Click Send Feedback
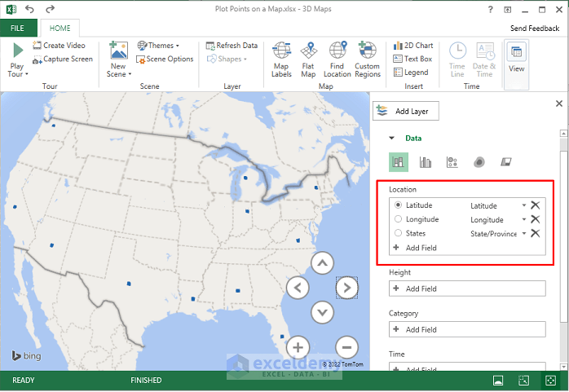Image resolution: width=569 pixels, height=392 pixels. click(535, 29)
